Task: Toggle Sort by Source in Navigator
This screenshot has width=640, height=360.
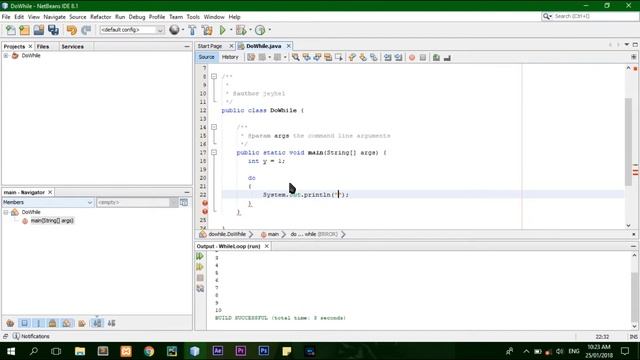Action: [x=111, y=323]
